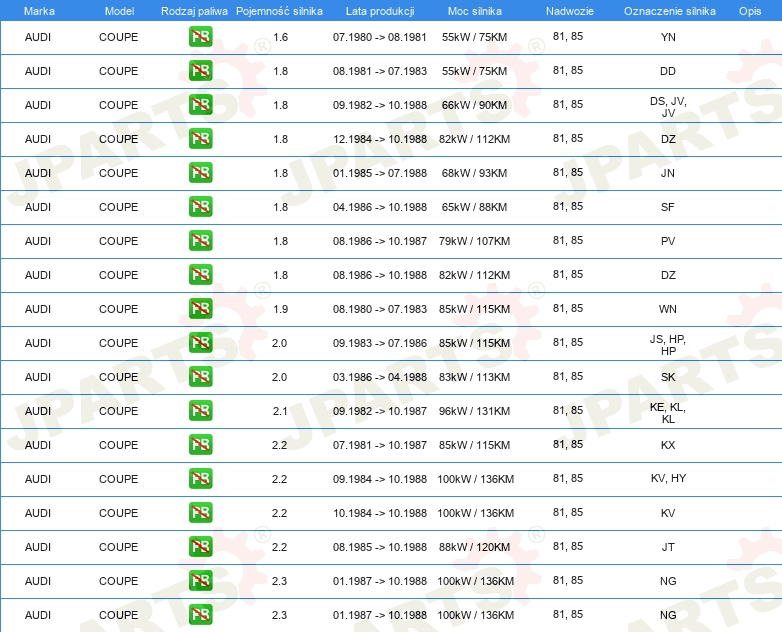782x632 pixels.
Task: Click the fuel icon in the JS, HP row
Action: 200,343
